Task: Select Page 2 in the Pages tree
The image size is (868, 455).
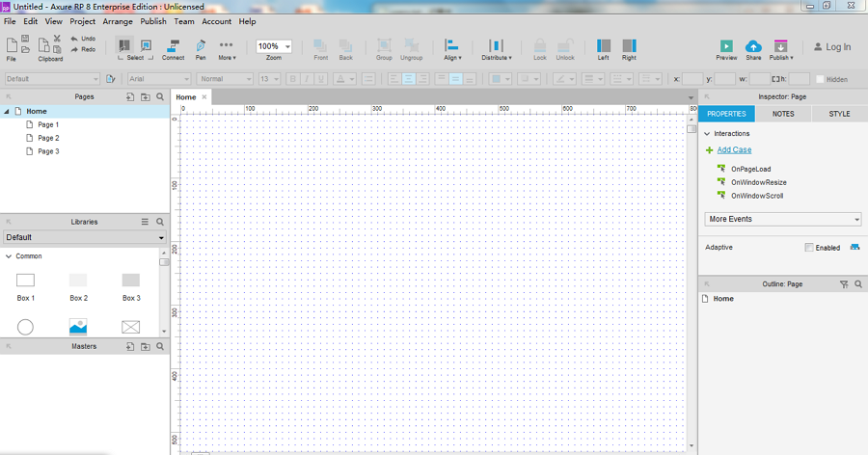Action: tap(48, 138)
